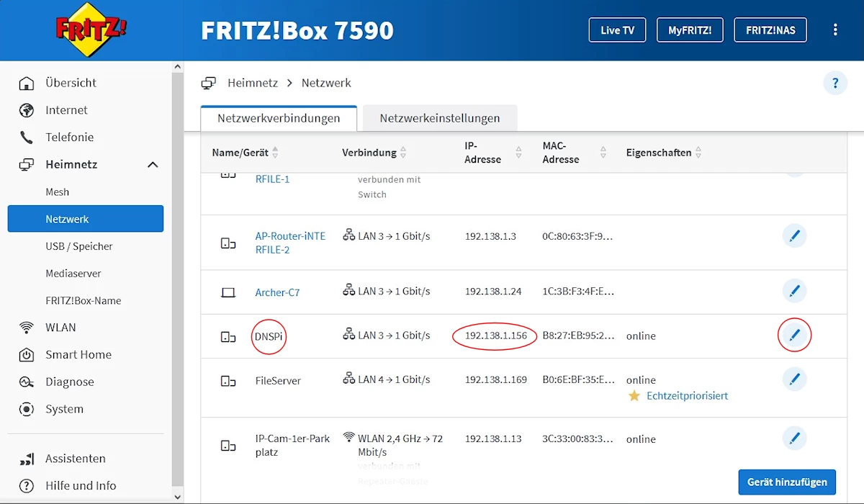Click the Assistenten icon in sidebar

point(27,459)
